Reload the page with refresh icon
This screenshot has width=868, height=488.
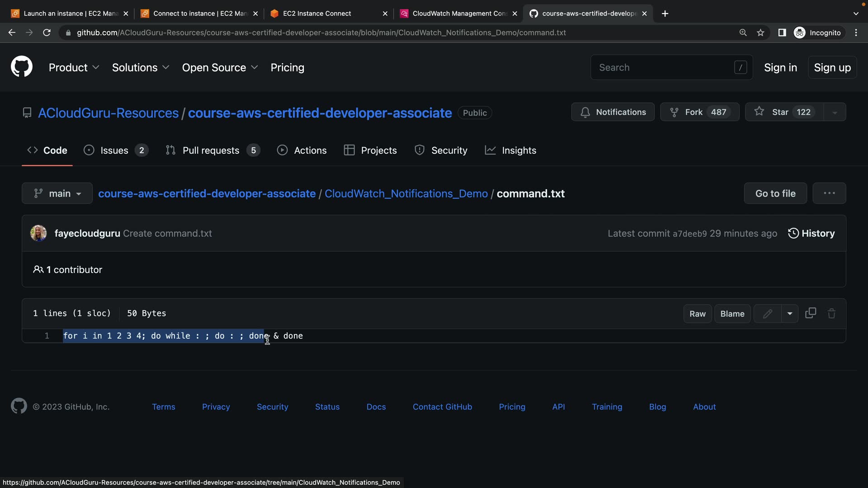click(x=47, y=33)
